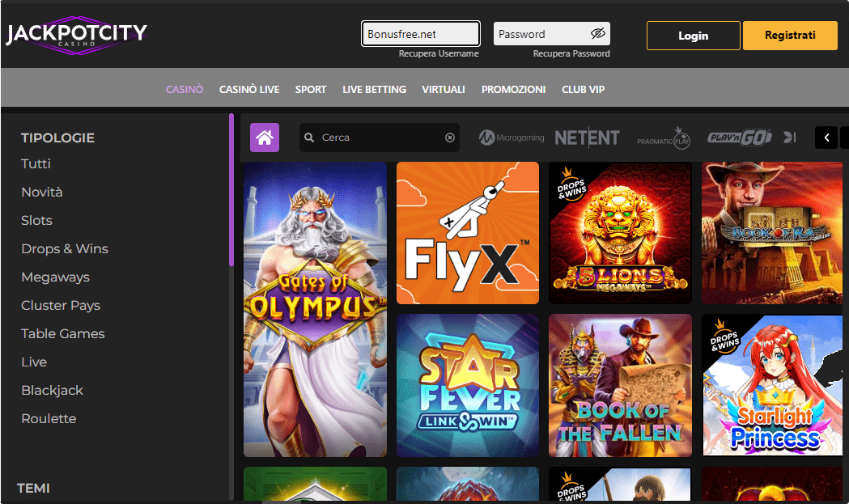View the Promozioni page
849x504 pixels.
click(x=513, y=89)
